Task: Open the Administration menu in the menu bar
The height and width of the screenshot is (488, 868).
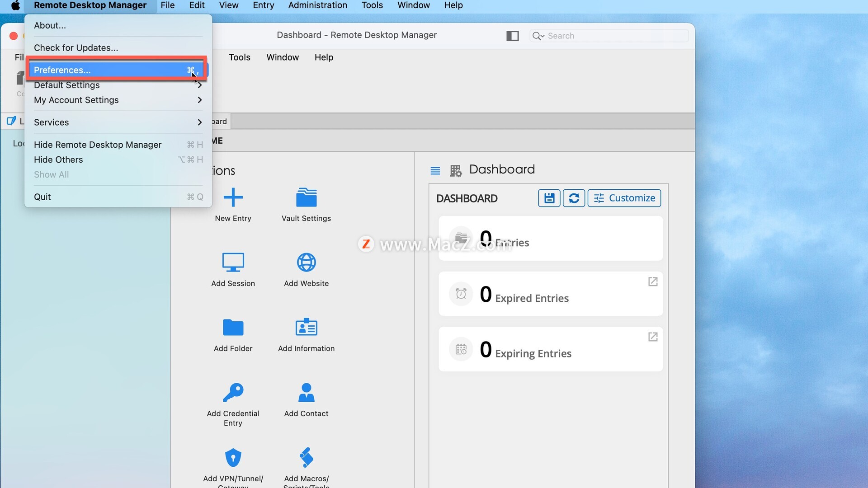Action: [x=317, y=5]
